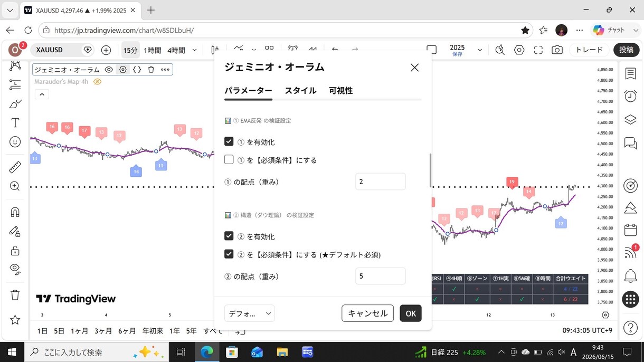Click the キャンセル button
The image size is (644, 362).
[367, 313]
